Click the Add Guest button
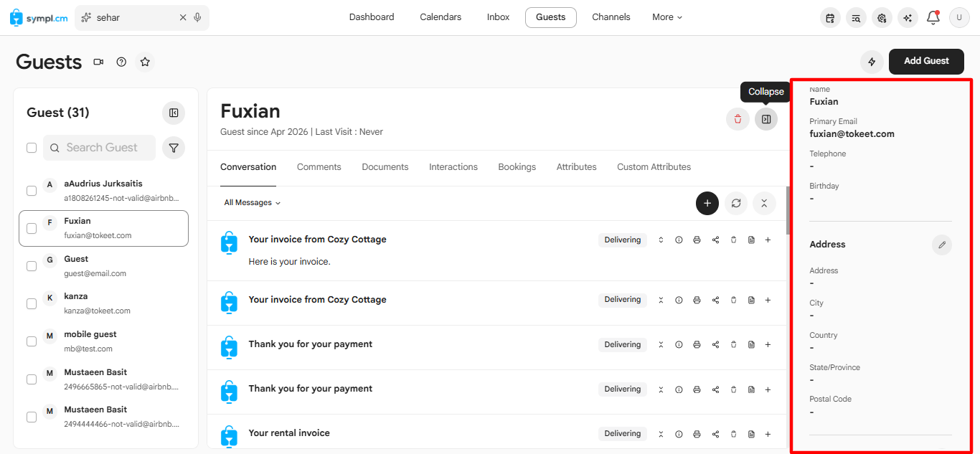 (x=926, y=62)
